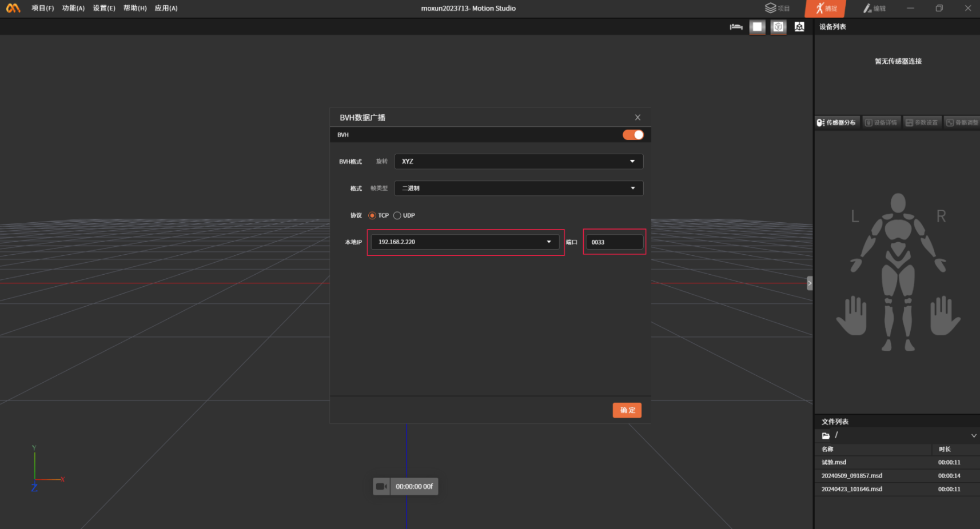Click the port number field 0033
Screen dimensions: 980x529
(x=614, y=242)
